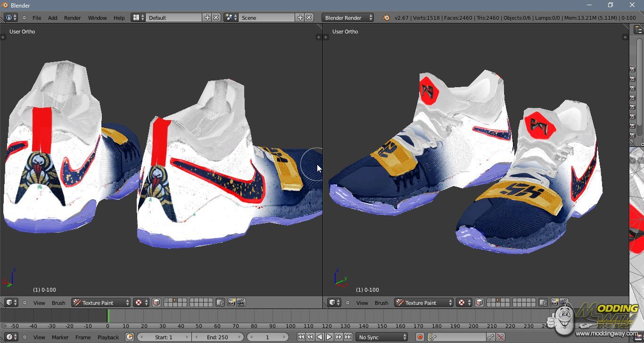Jump to the last frame of the timeline
Image resolution: width=644 pixels, height=343 pixels.
[348, 337]
